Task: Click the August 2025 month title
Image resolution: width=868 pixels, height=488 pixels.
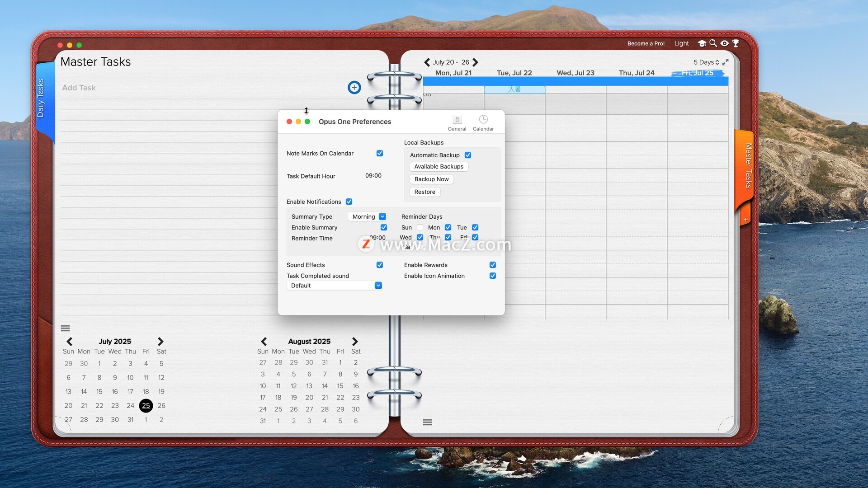Action: click(309, 342)
